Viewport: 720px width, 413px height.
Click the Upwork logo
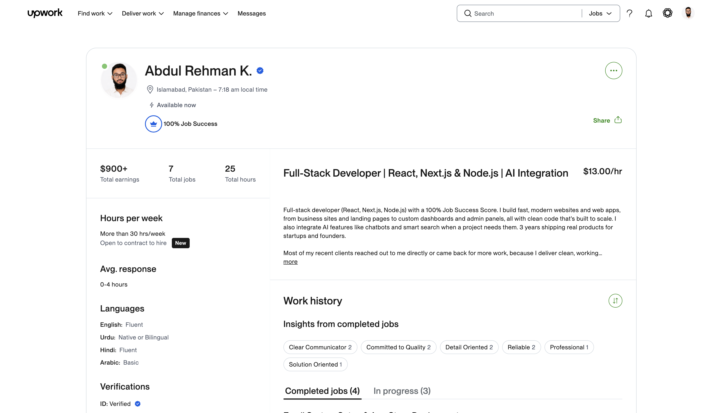[x=45, y=13]
